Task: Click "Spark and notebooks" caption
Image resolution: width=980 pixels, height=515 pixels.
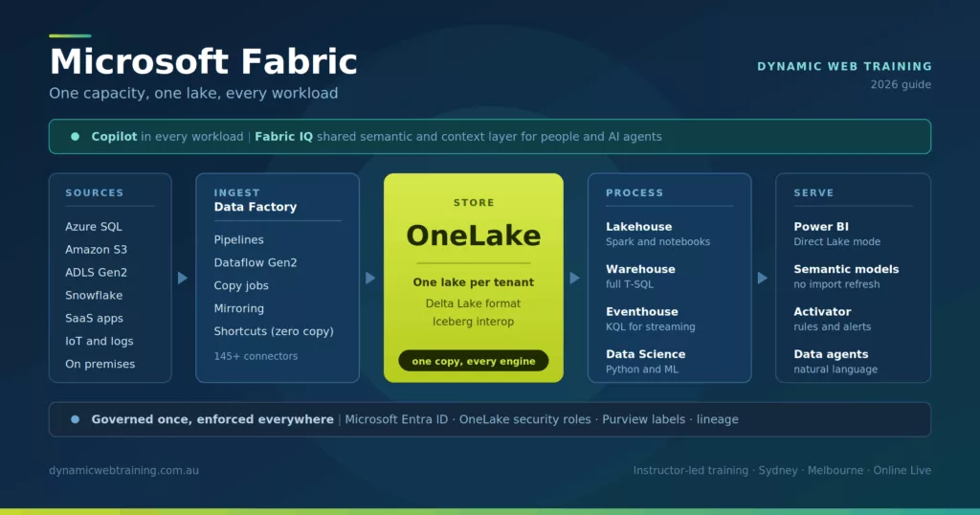Action: click(658, 242)
